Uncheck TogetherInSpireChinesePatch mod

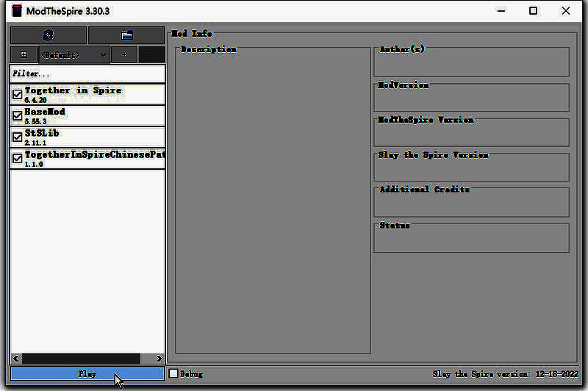[18, 158]
